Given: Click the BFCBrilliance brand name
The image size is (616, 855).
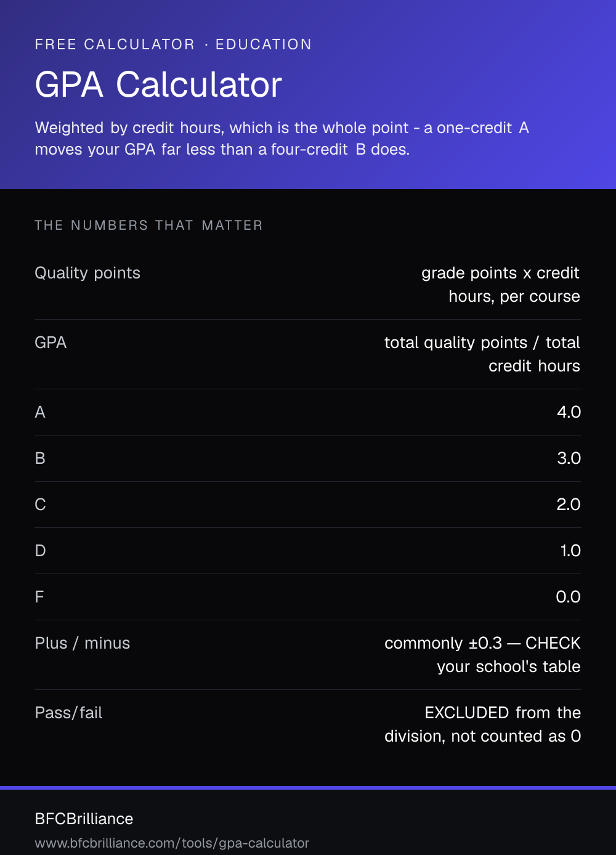Looking at the screenshot, I should pos(84,819).
